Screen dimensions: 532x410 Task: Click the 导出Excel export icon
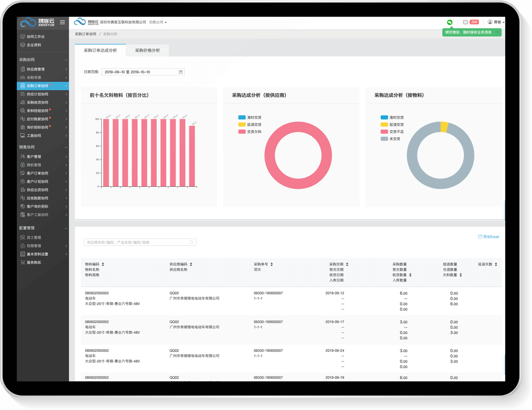pos(480,237)
